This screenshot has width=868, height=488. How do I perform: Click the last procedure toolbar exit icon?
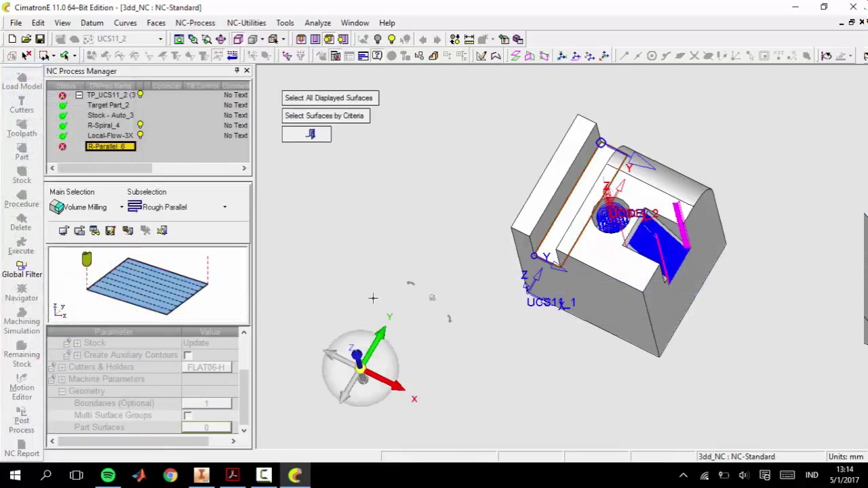tap(162, 231)
